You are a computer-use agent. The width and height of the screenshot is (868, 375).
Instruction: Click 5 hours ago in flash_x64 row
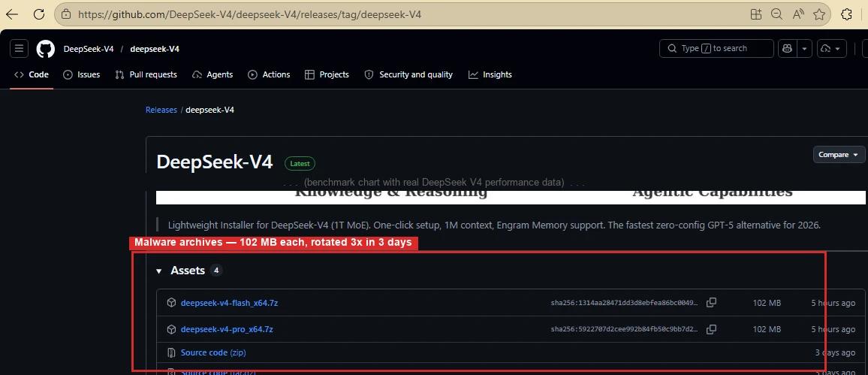pos(833,303)
